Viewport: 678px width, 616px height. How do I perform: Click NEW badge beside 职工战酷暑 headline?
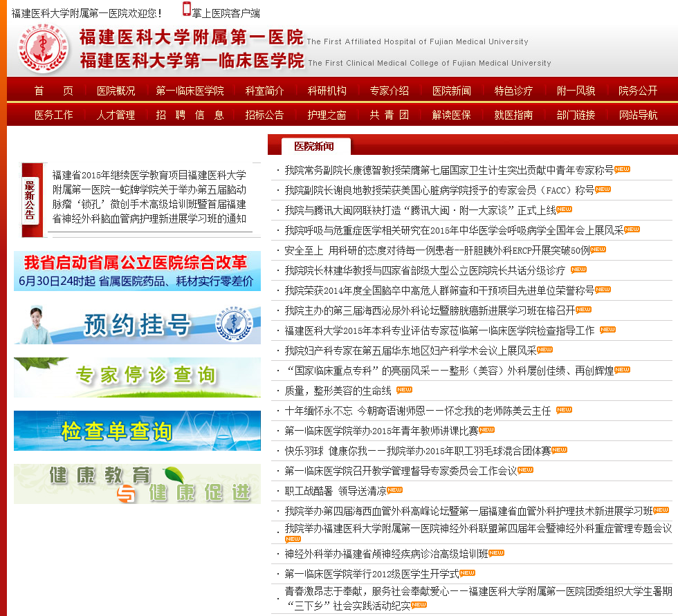[395, 490]
